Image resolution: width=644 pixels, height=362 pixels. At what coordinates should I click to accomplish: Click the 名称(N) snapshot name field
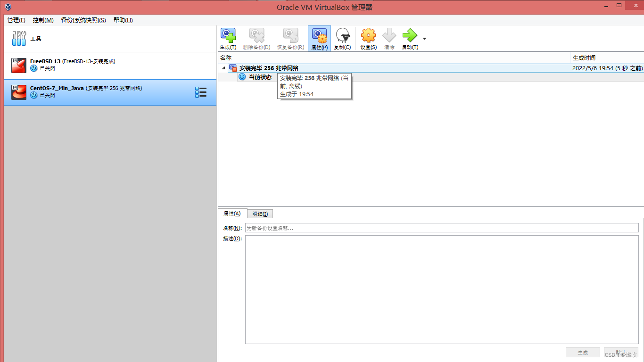point(442,228)
